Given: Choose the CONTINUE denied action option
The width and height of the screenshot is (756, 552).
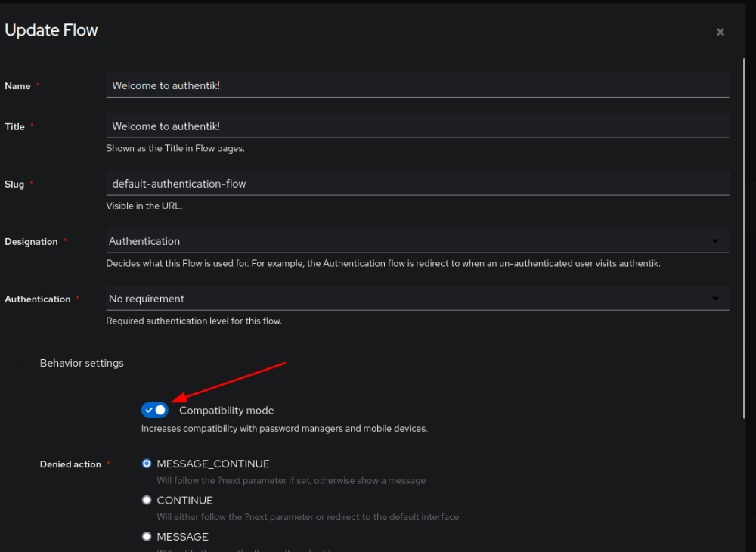Looking at the screenshot, I should click(x=147, y=500).
